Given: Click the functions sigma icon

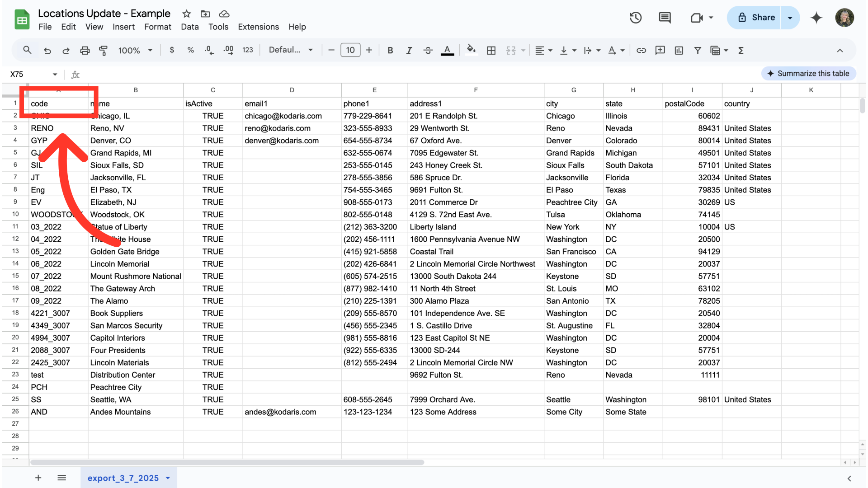Looking at the screenshot, I should point(741,51).
